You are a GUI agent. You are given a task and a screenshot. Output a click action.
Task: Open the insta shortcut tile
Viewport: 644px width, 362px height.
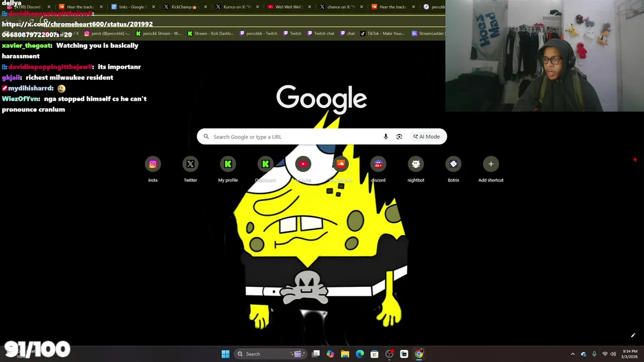pyautogui.click(x=153, y=169)
